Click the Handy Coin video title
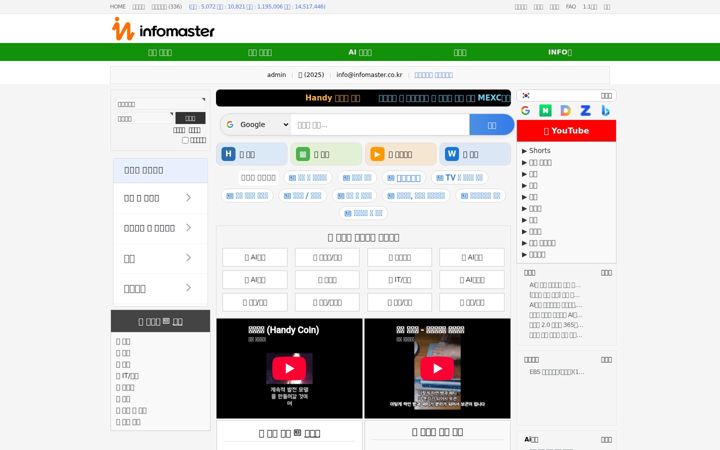The height and width of the screenshot is (450, 720). tap(283, 330)
